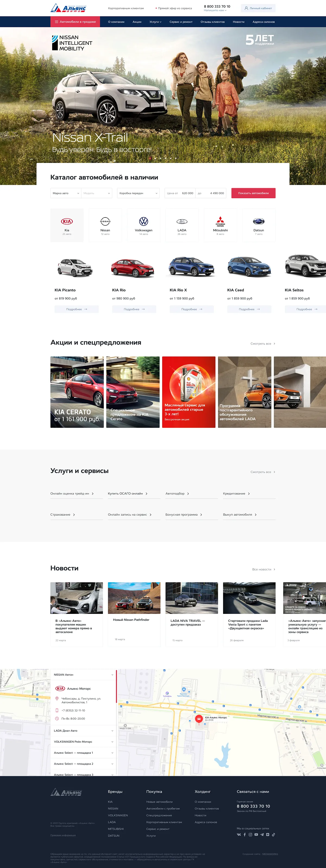Viewport: 326px width, 868px height.
Task: Expand the 'LADA Диал-Авто' dealer entry
Action: (x=83, y=731)
